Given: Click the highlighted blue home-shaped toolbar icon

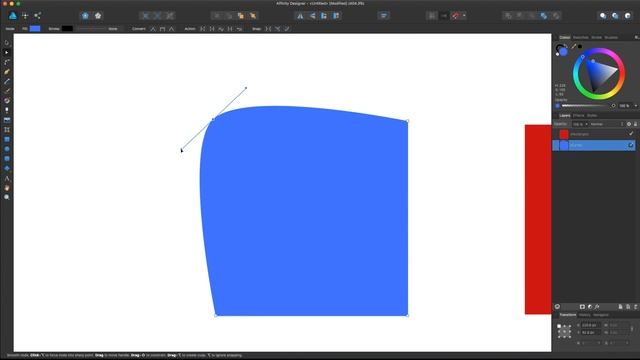Looking at the screenshot, I should tap(85, 16).
